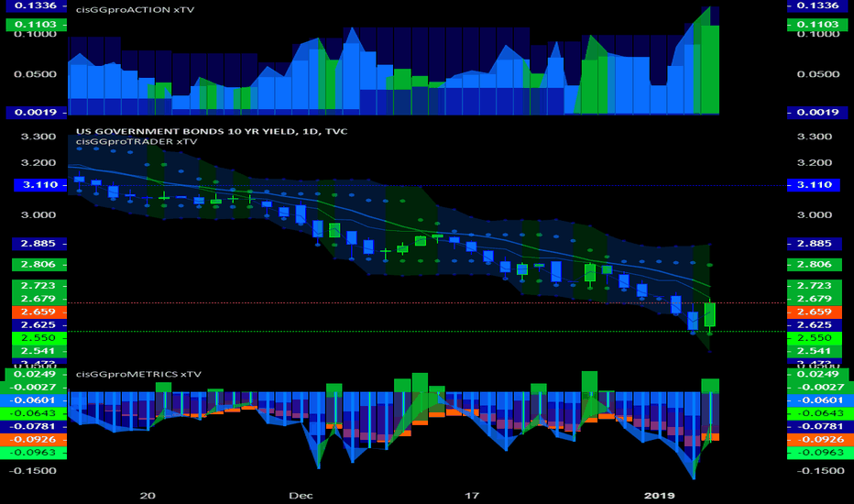Viewport: 854px width, 504px height.
Task: Click the "Dec" date label on time axis
Action: click(301, 496)
